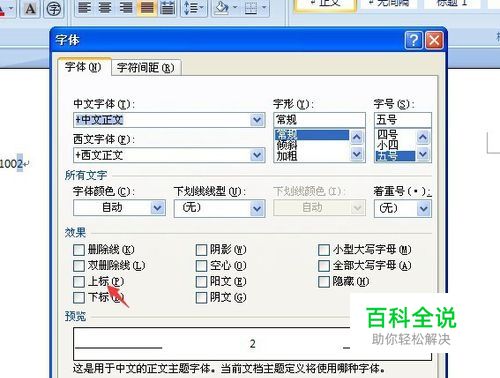The image size is (500, 378).
Task: Open the shading color dropdown arrow
Action: pos(235,7)
